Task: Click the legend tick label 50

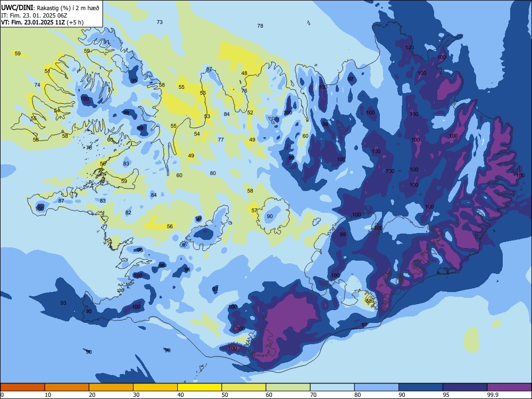Action: click(x=225, y=395)
